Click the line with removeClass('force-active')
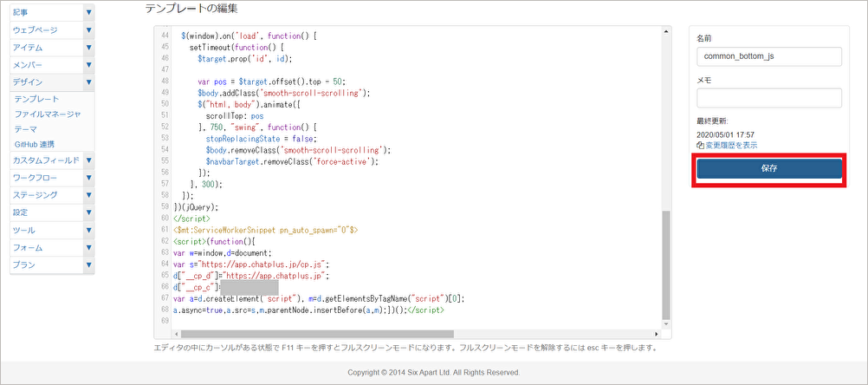The image size is (868, 385). (292, 161)
